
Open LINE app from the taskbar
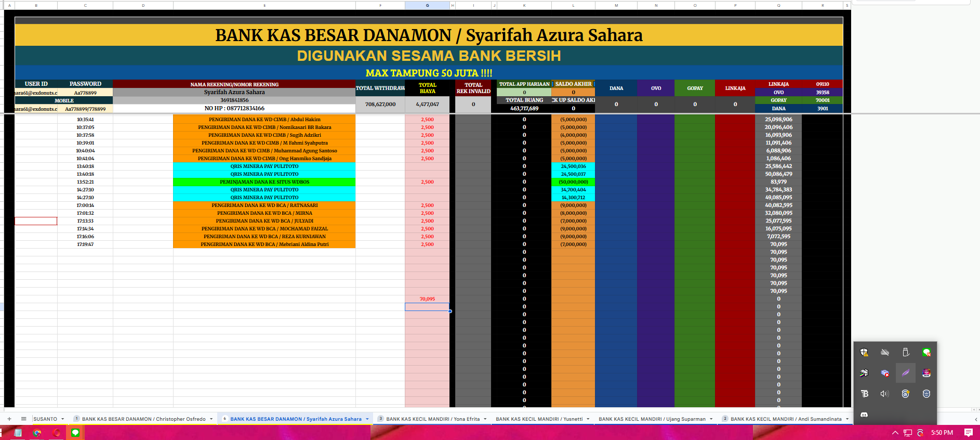click(x=75, y=433)
